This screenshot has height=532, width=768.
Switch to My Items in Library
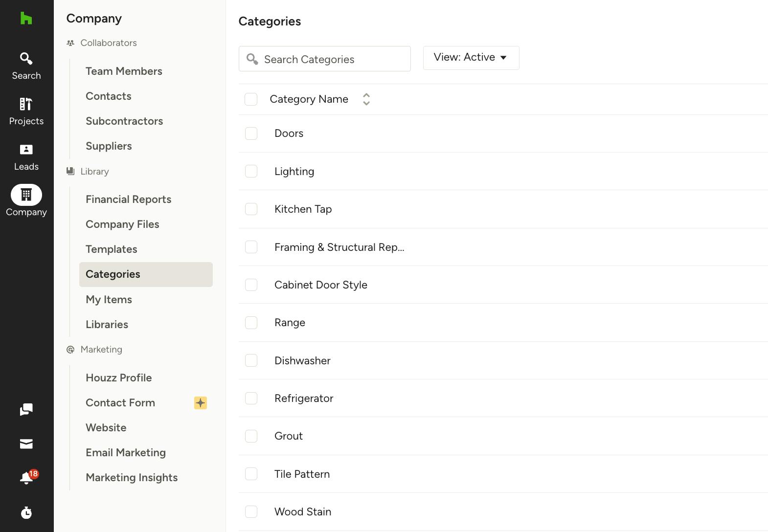point(109,300)
